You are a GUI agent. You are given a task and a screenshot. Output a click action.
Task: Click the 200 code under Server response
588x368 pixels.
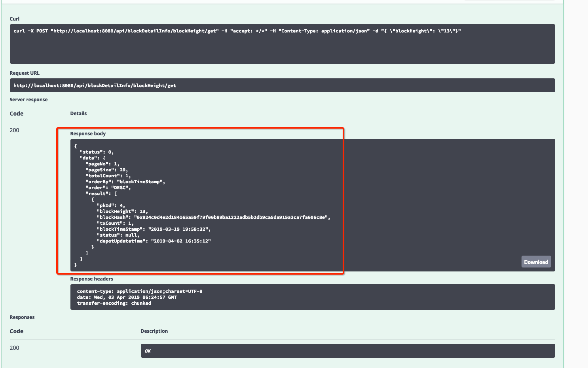click(x=14, y=130)
